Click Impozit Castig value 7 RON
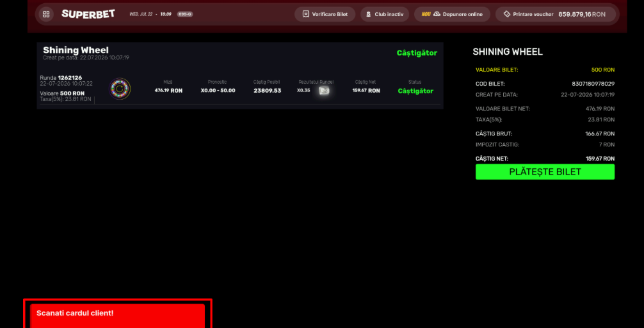644x328 pixels. [x=607, y=144]
